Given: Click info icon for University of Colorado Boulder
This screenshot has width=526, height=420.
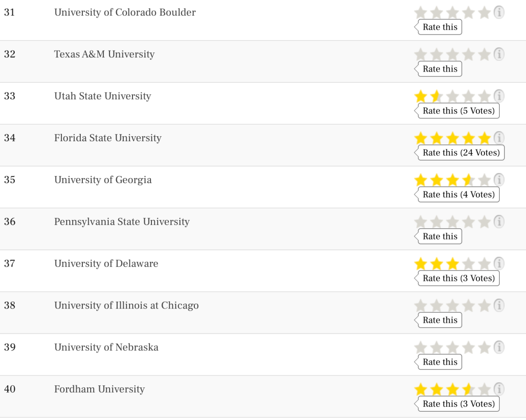Looking at the screenshot, I should tap(499, 13).
